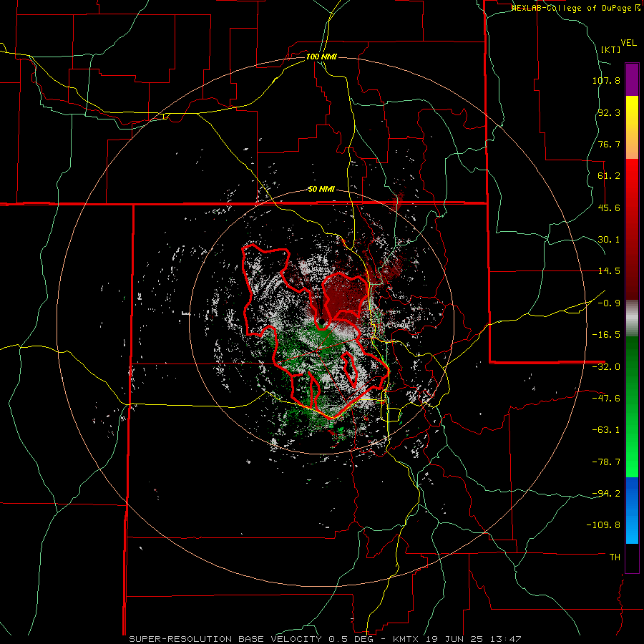The height and width of the screenshot is (644, 644).
Task: Click the [KT] units label
Action: click(611, 49)
